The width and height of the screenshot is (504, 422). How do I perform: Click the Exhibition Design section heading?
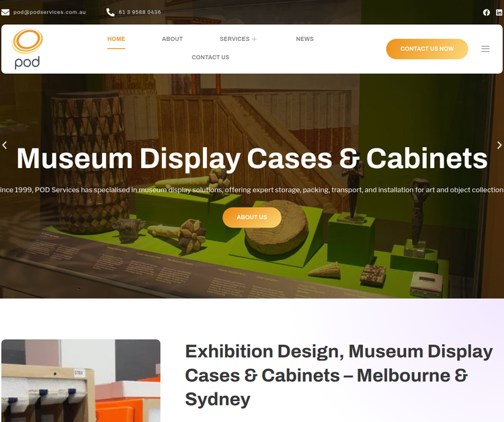(339, 375)
